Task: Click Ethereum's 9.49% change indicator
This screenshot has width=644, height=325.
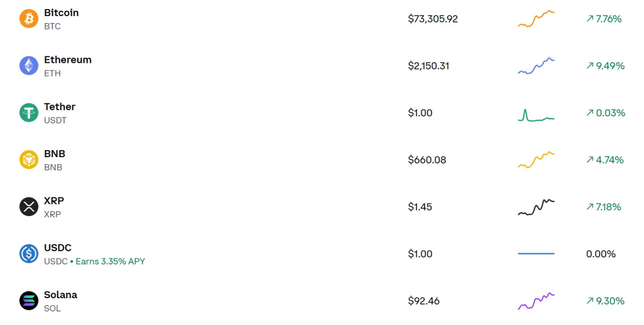Action: (605, 66)
